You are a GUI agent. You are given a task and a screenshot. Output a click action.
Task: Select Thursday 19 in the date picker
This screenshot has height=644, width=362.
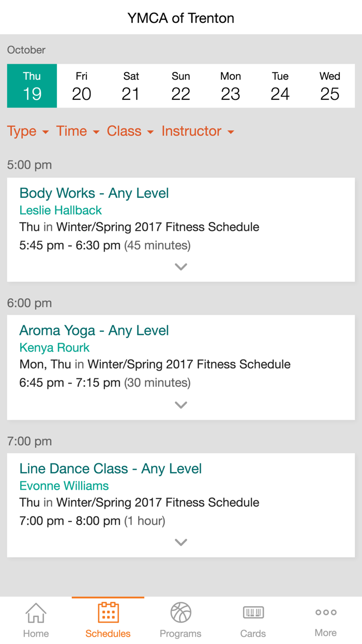click(x=32, y=85)
